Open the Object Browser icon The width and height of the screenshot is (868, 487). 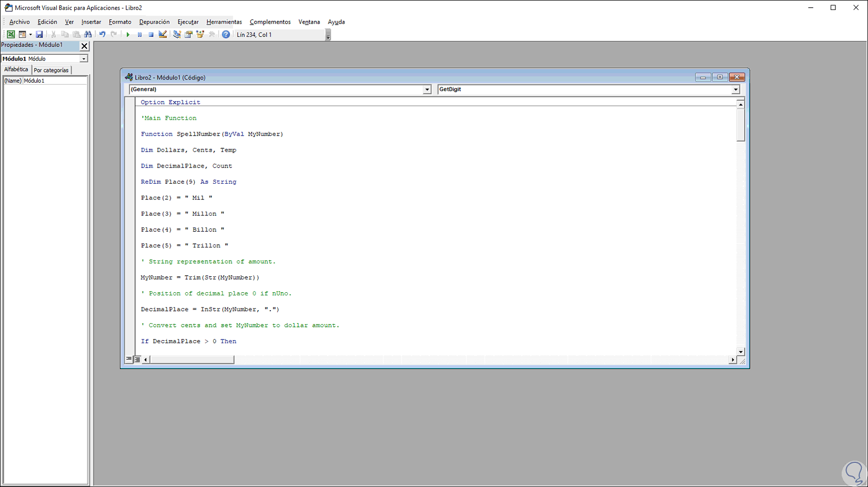click(200, 34)
